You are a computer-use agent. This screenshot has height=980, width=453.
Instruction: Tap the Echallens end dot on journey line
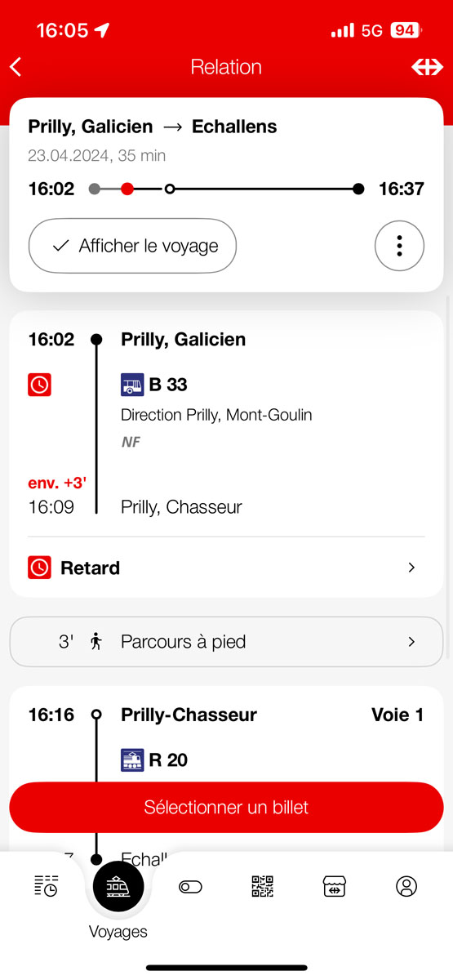358,189
